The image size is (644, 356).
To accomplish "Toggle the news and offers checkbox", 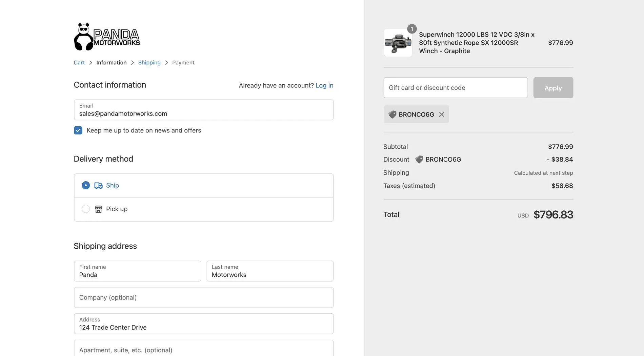I will click(x=78, y=130).
